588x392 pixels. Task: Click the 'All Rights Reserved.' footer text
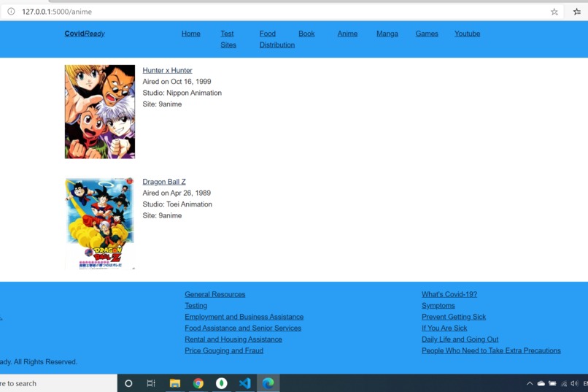click(45, 361)
